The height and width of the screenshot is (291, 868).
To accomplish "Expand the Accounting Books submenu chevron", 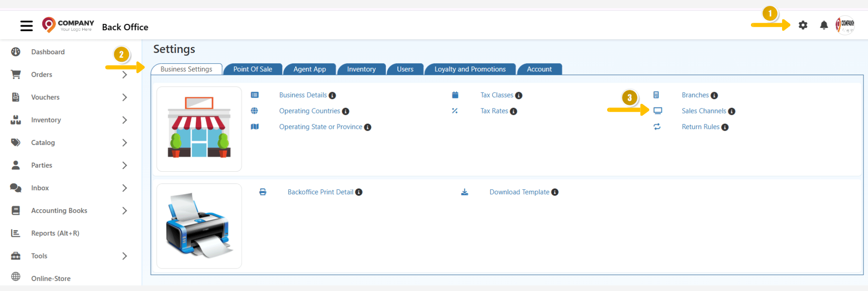I will (125, 211).
